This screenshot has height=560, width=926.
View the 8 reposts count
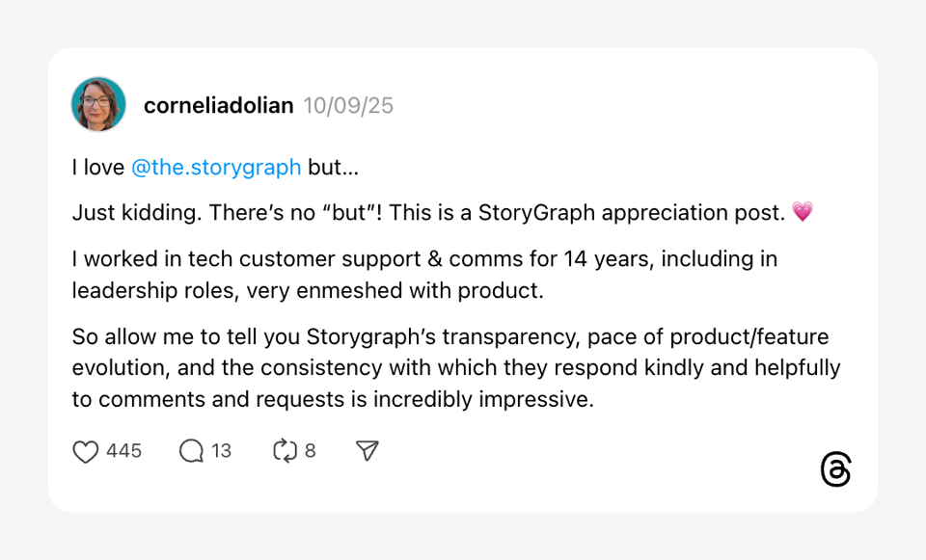coord(311,451)
